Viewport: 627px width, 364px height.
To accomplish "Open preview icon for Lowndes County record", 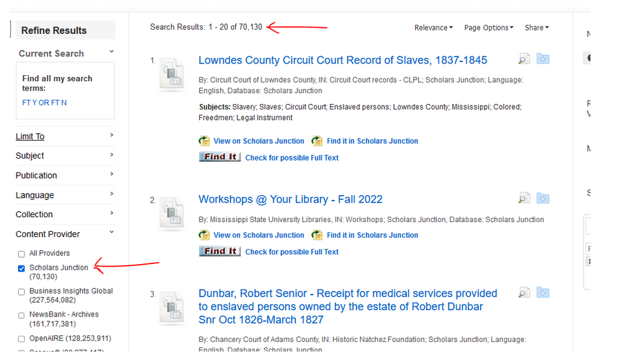I will click(524, 59).
